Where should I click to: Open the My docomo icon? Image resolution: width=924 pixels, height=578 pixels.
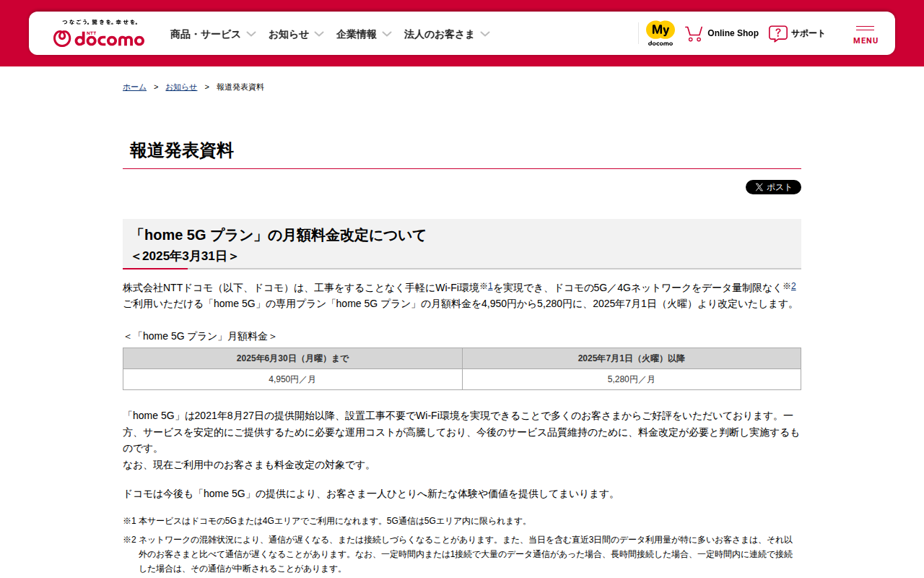tap(660, 33)
